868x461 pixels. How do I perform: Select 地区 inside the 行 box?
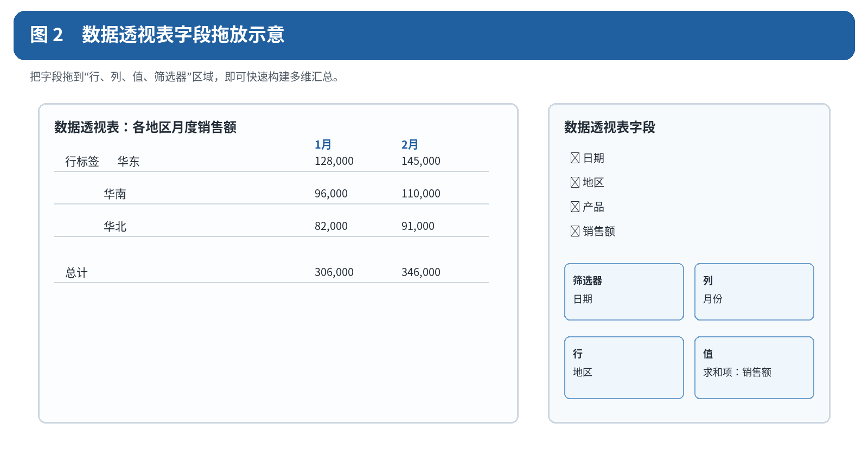583,372
